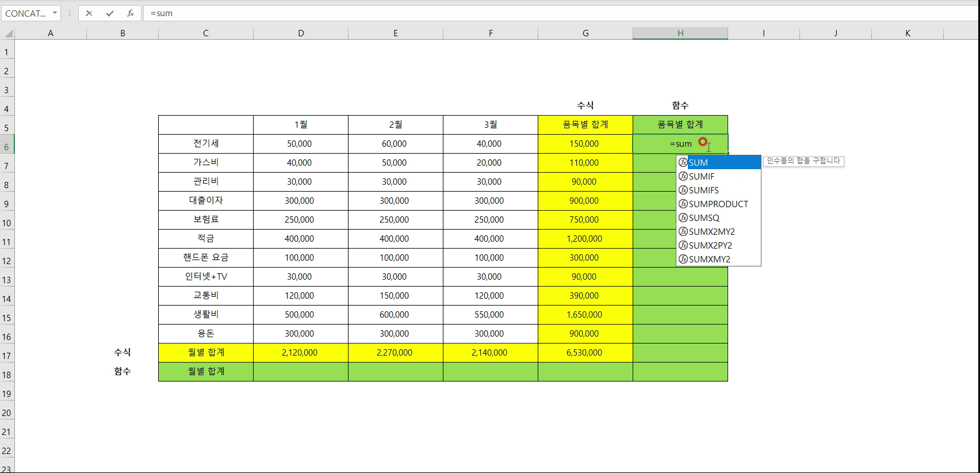
Task: Choose SUMXMY2 from the autocomplete list
Action: [718, 259]
